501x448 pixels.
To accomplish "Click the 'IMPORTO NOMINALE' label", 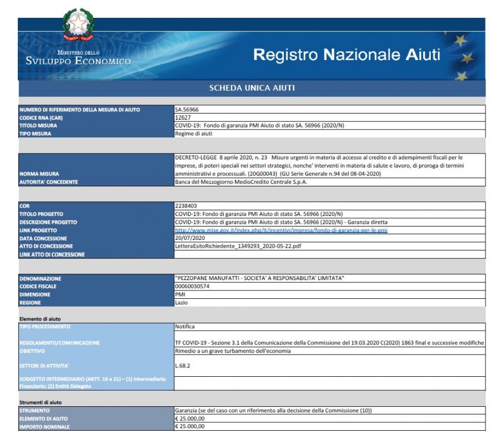I will pyautogui.click(x=45, y=427).
